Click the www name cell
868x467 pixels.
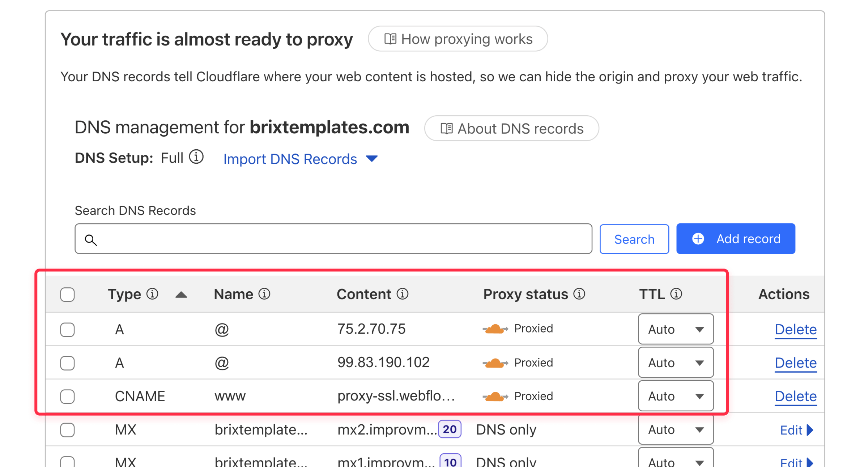point(230,396)
